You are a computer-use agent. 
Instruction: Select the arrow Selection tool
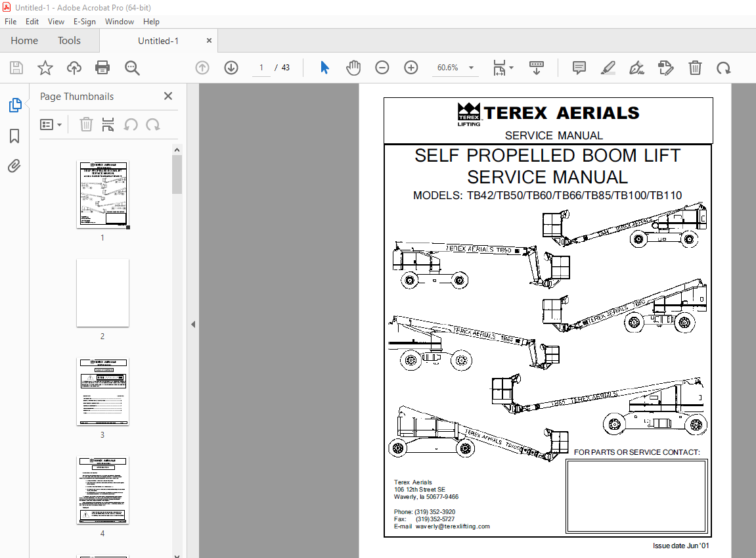pyautogui.click(x=324, y=68)
